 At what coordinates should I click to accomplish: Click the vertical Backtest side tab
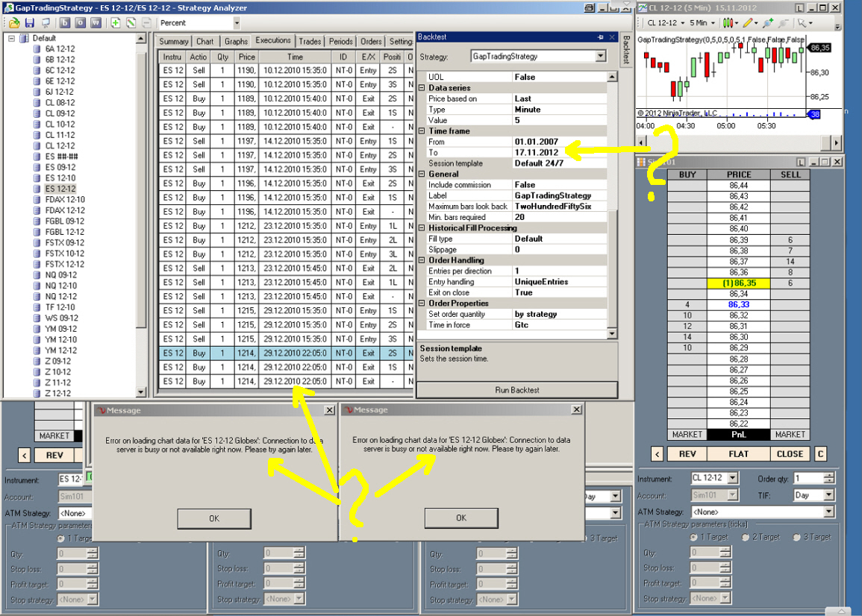click(x=626, y=50)
